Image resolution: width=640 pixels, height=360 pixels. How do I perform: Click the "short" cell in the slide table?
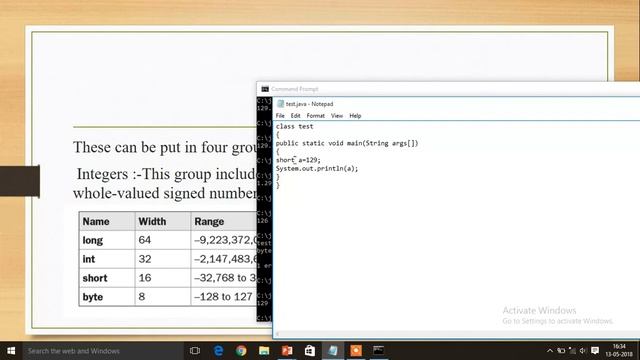(107, 278)
